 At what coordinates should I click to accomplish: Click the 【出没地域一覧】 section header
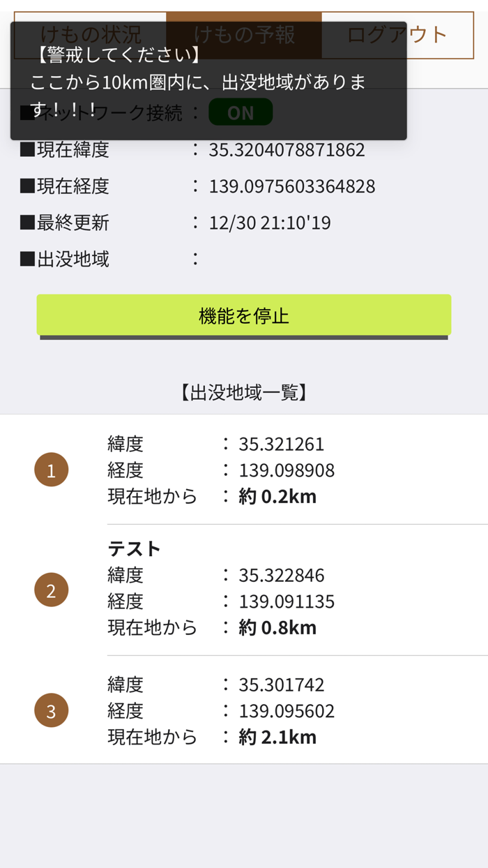click(243, 391)
